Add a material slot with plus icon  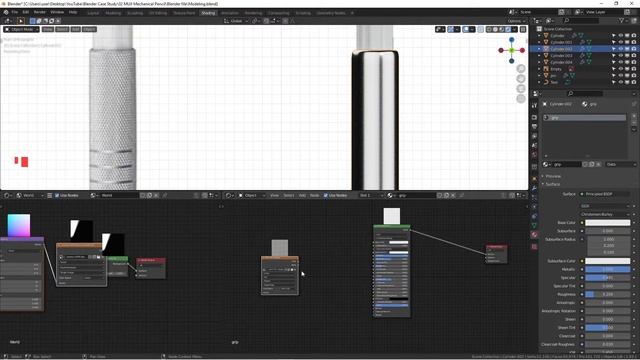[634, 116]
